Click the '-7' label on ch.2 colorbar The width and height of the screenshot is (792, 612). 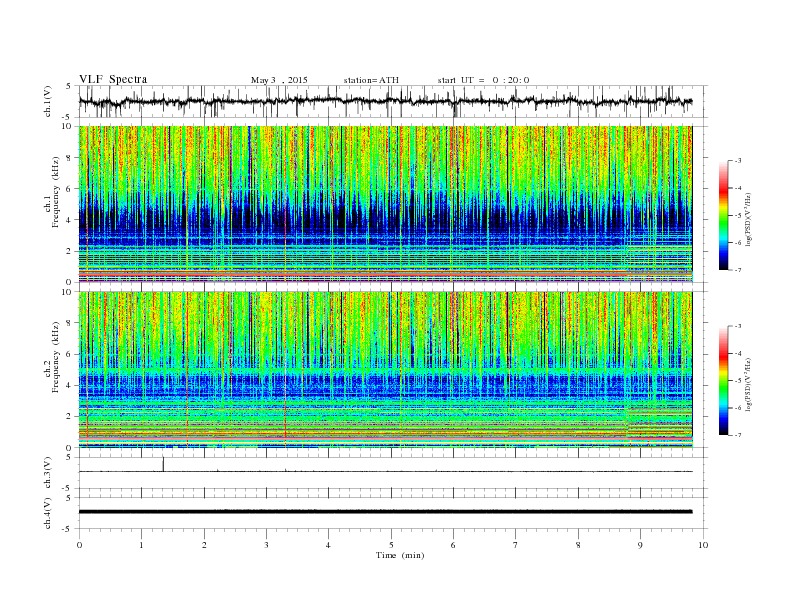pyautogui.click(x=737, y=435)
